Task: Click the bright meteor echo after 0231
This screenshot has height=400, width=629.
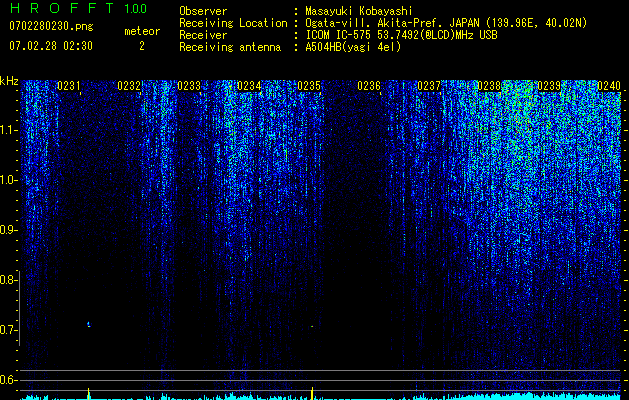Action: tap(89, 324)
